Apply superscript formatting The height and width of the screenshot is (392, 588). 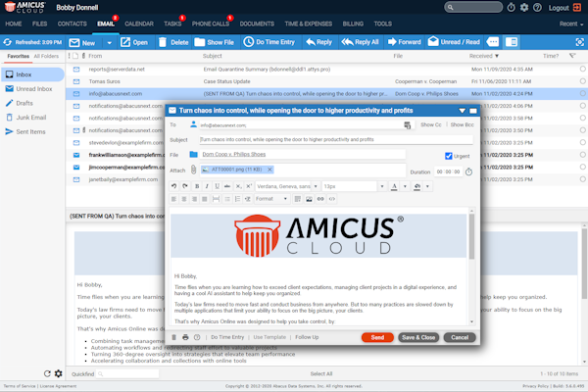[249, 186]
